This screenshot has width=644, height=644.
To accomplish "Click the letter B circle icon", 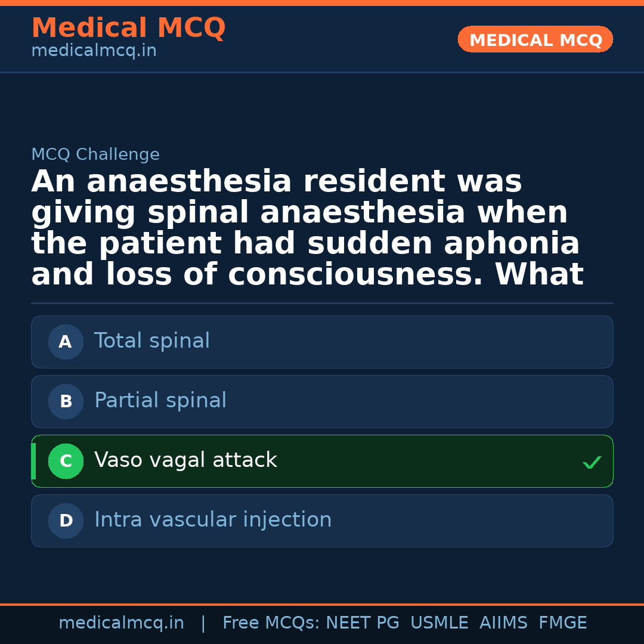I will tap(66, 402).
